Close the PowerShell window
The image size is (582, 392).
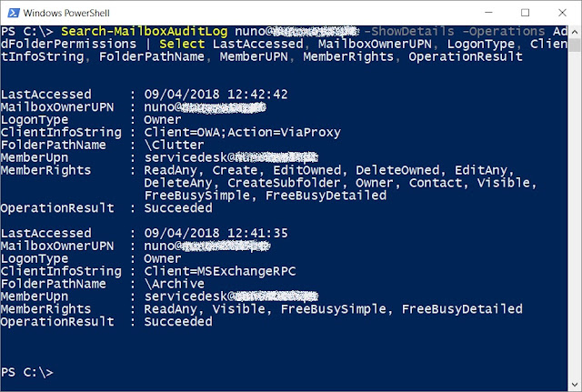(562, 13)
